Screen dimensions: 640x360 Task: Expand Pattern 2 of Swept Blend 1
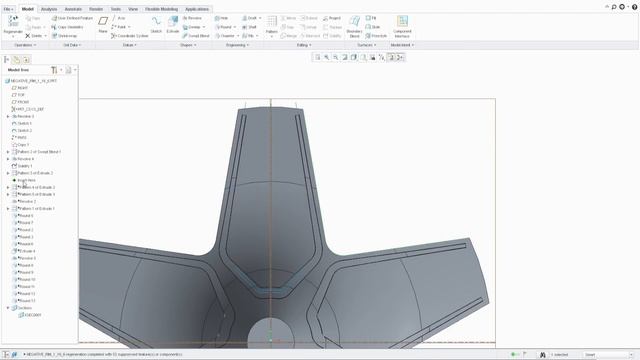(x=8, y=152)
